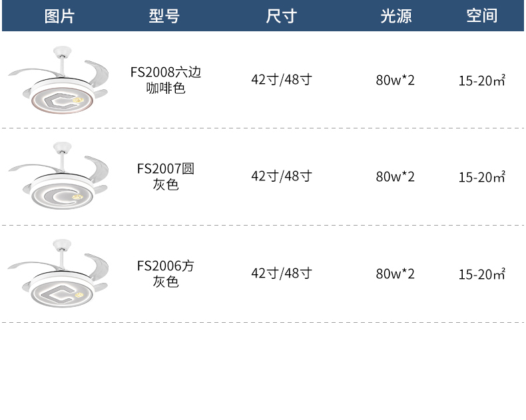Viewport: 526px width, 420px height.
Task: Click the FS2006 square fan light image
Action: 59,274
